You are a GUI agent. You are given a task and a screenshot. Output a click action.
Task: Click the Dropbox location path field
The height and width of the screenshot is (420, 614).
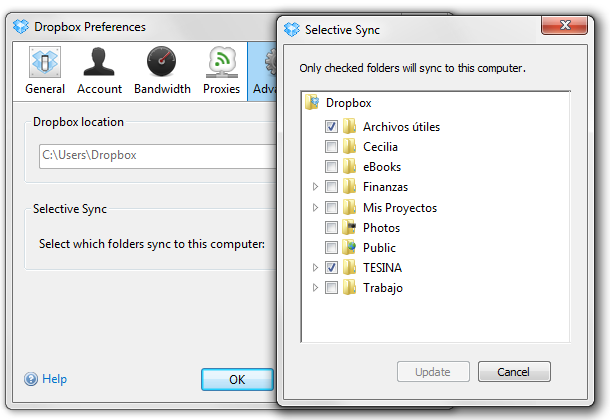158,156
